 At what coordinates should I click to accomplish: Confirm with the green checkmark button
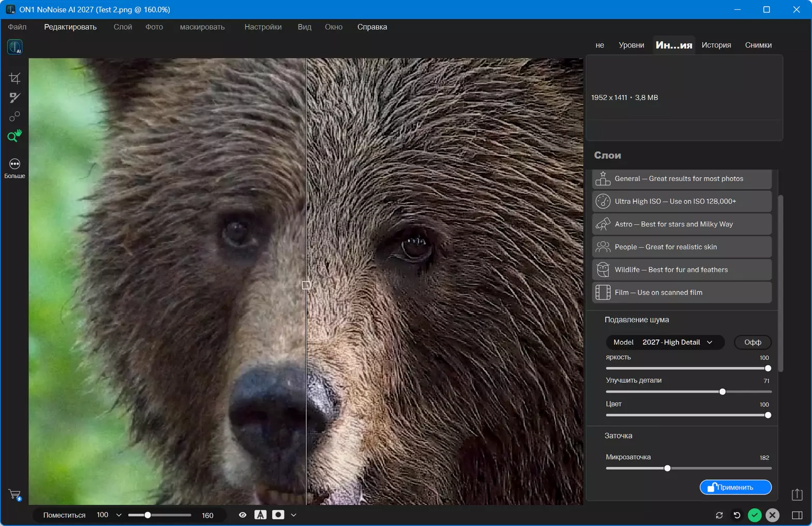[x=755, y=515]
